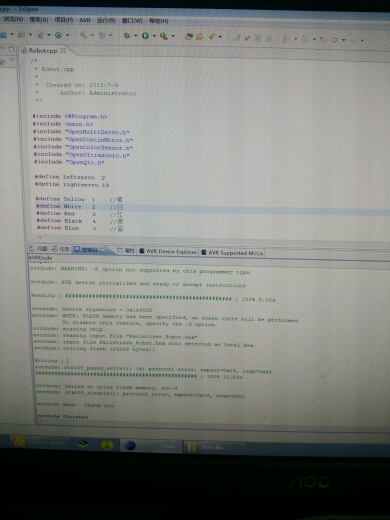Click the yellow back navigation arrow icon
Image resolution: width=390 pixels, height=520 pixels.
coord(335,40)
